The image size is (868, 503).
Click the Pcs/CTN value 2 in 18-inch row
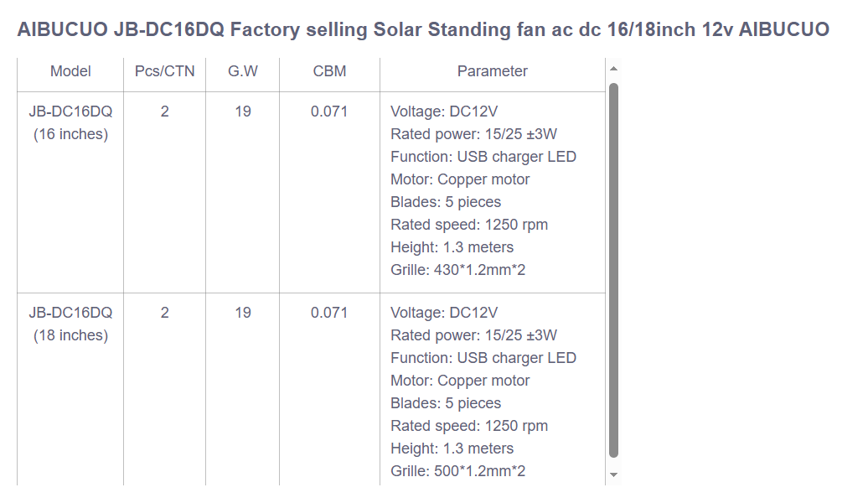click(x=164, y=313)
